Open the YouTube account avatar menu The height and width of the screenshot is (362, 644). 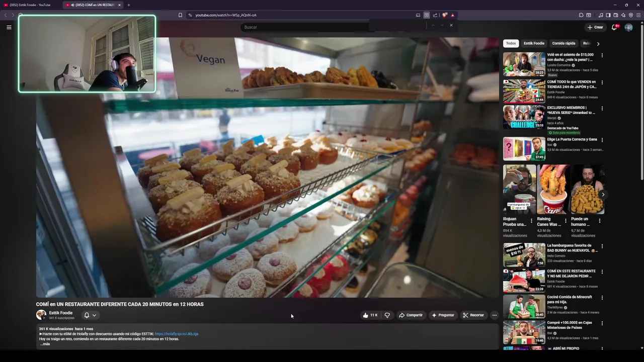tap(628, 27)
